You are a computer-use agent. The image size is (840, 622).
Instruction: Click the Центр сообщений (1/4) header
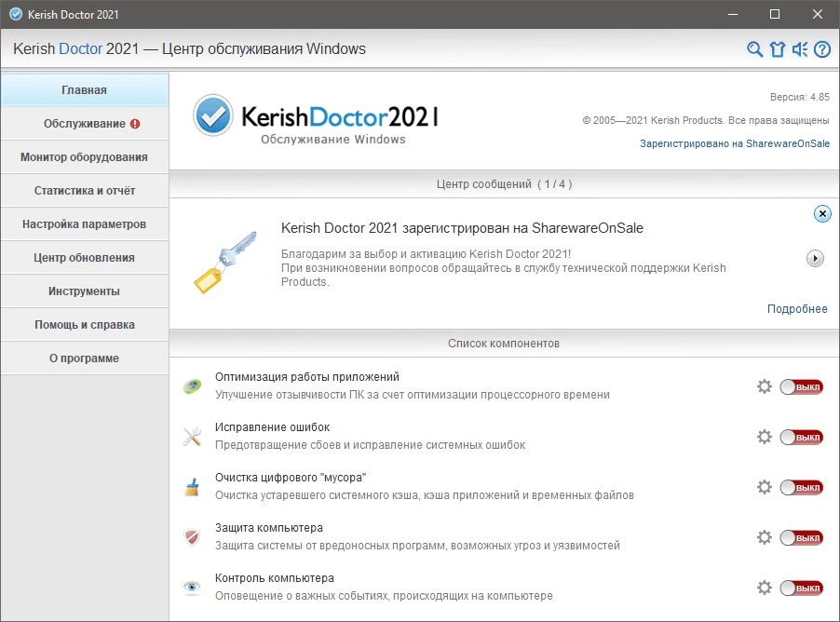click(504, 184)
